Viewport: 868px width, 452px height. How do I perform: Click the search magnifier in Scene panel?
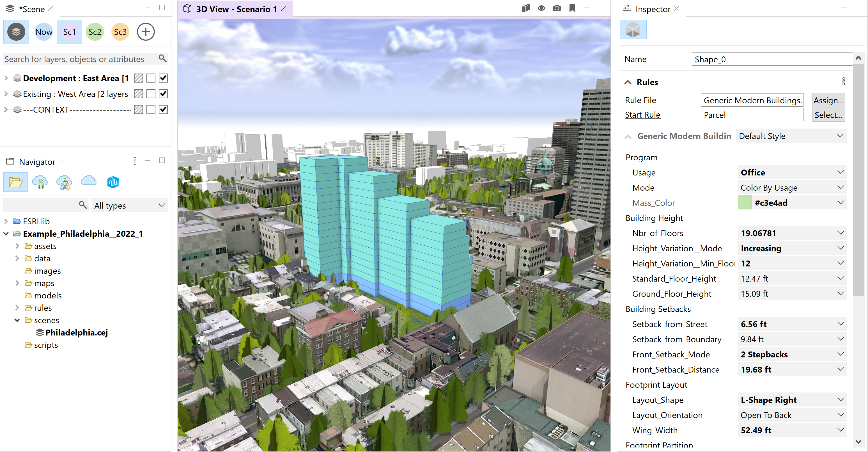coord(162,59)
